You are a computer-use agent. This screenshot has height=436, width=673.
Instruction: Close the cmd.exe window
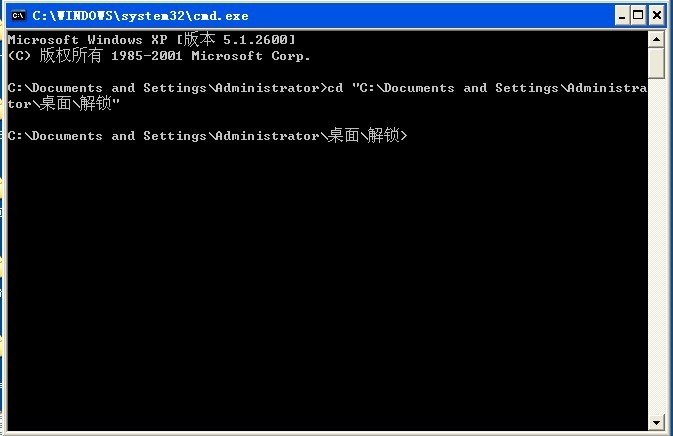pyautogui.click(x=656, y=15)
